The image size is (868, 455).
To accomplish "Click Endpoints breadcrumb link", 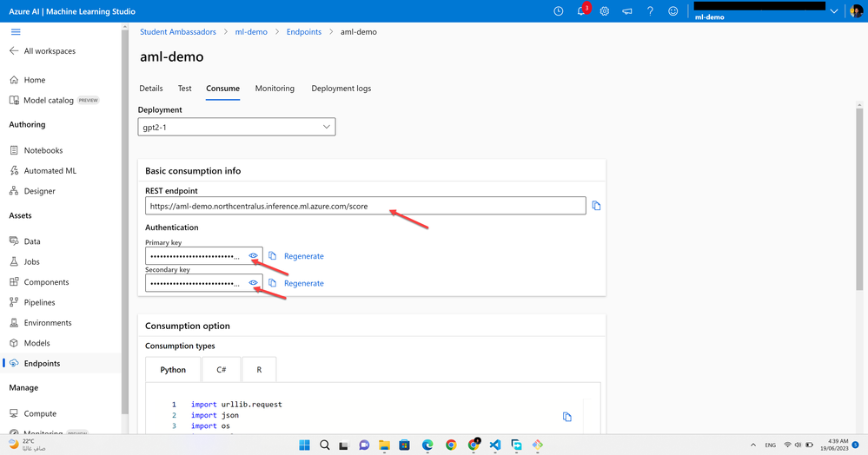I will click(304, 32).
